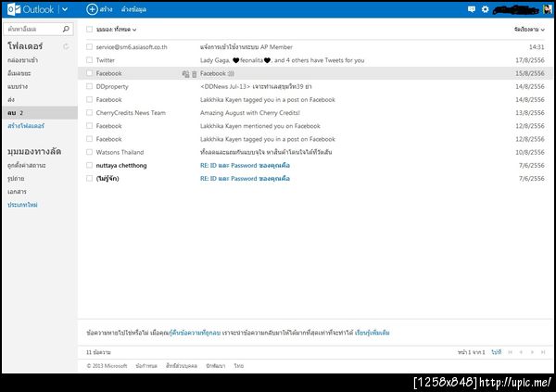Open the รูปถ่าย photos quick view

[x=16, y=179]
